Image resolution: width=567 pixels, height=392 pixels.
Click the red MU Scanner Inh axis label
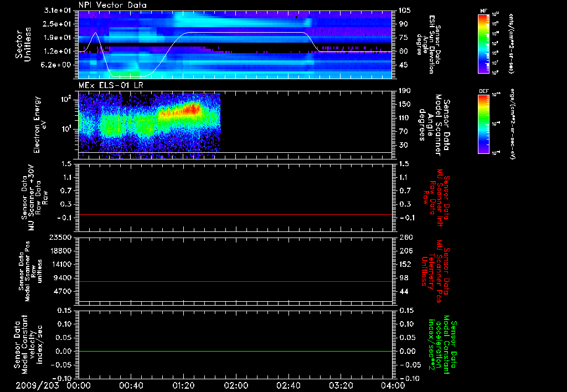pos(436,198)
